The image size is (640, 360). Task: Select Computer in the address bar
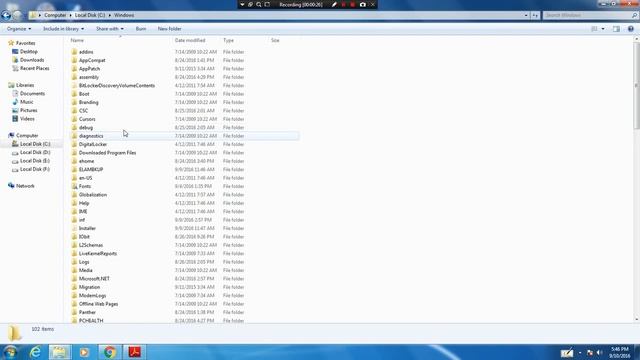55,15
